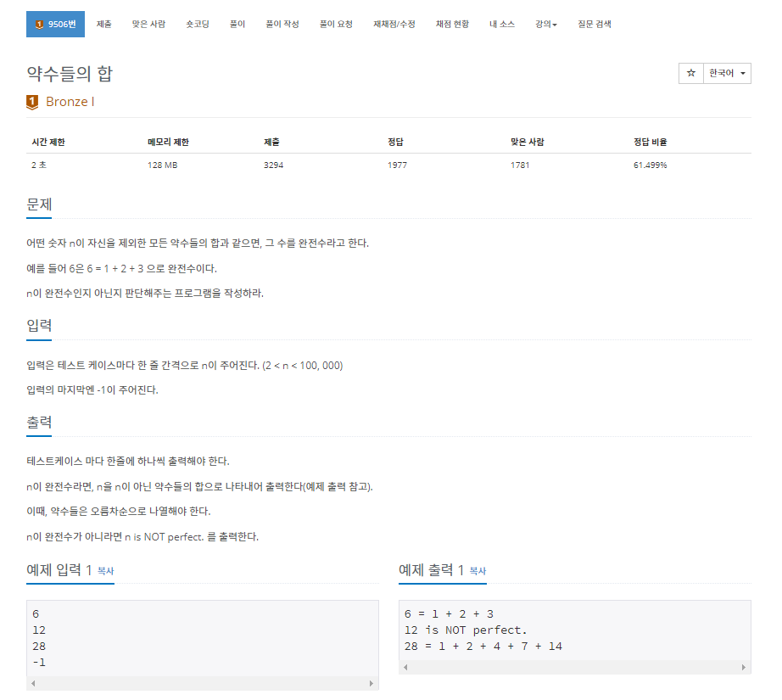Click the accuracy ratio 61.499%
The image size is (782, 700).
[x=650, y=165]
